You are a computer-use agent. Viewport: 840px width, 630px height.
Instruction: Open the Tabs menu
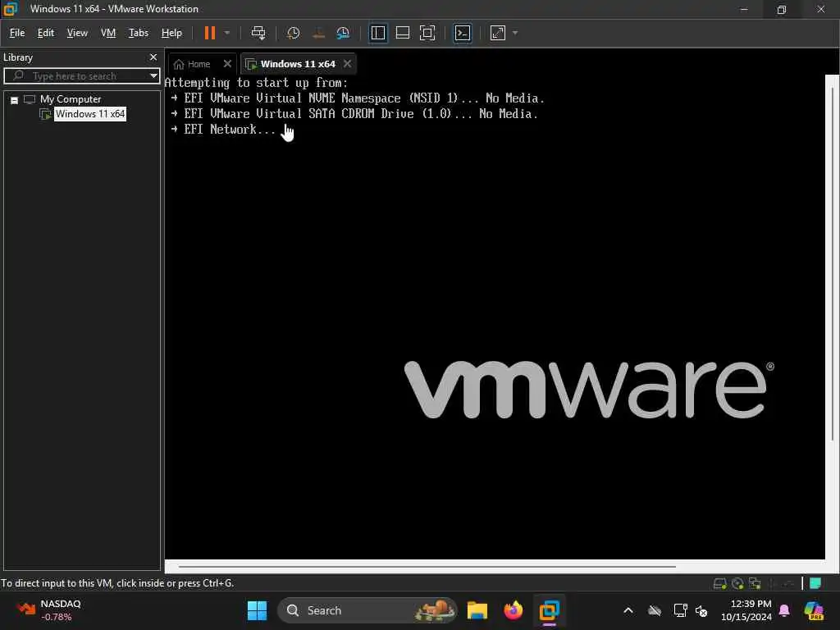click(138, 33)
